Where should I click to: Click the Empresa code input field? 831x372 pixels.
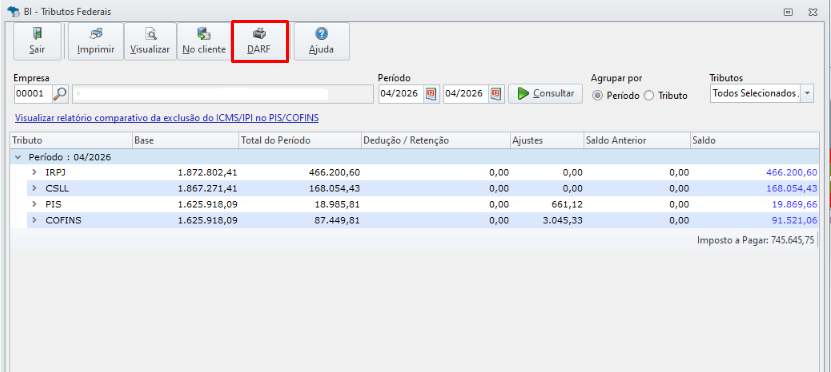(x=33, y=94)
